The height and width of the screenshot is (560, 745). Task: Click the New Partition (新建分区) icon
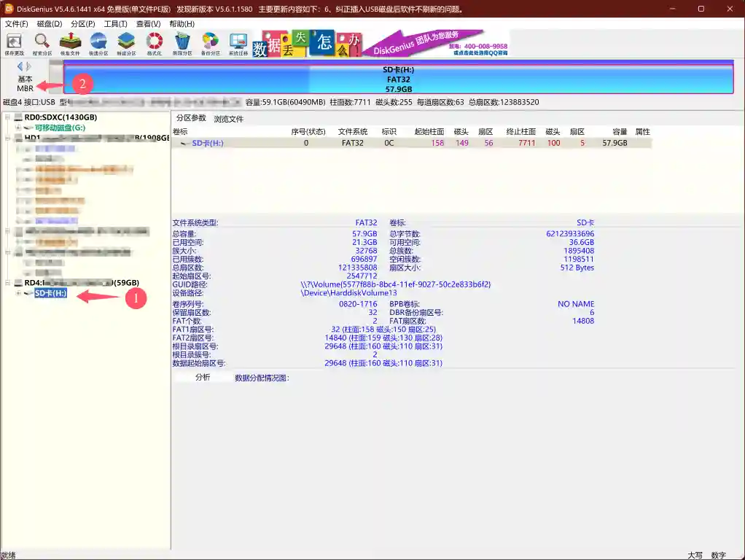click(126, 43)
